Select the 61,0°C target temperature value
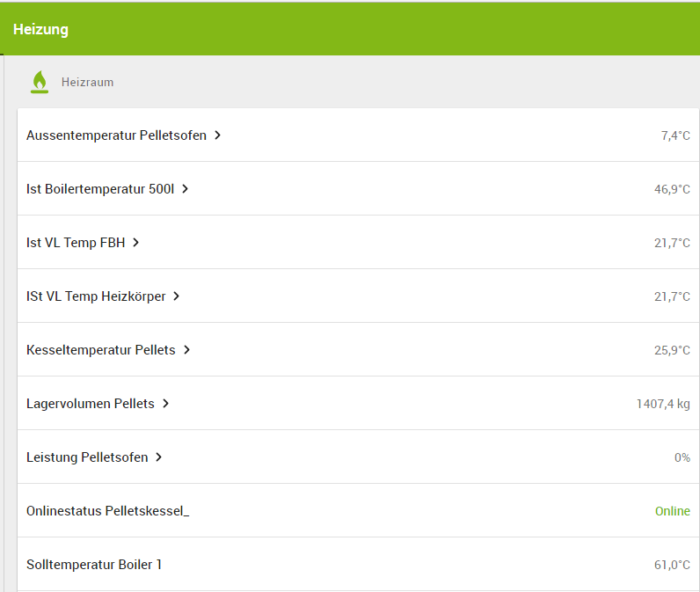Viewport: 700px width, 592px height. 672,565
